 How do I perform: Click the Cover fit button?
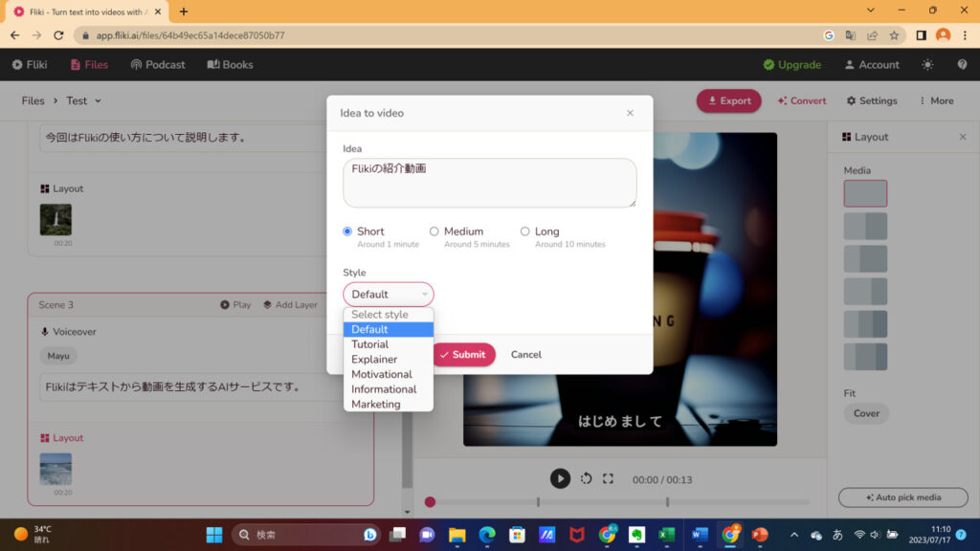[866, 413]
